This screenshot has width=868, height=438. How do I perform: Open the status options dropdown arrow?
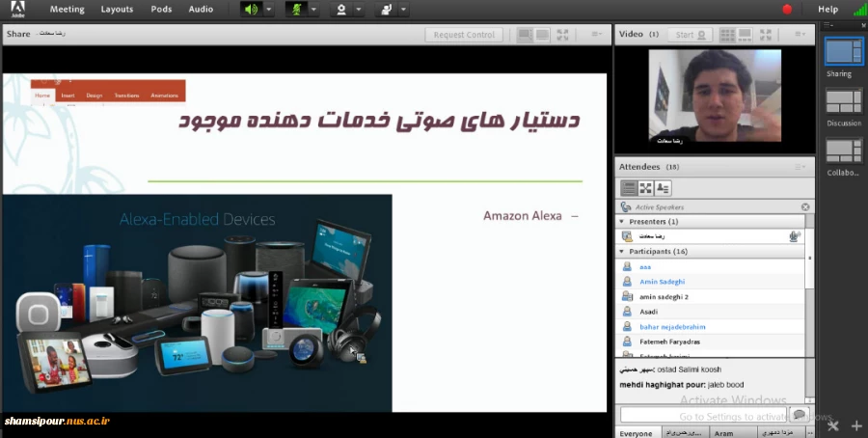click(x=403, y=10)
